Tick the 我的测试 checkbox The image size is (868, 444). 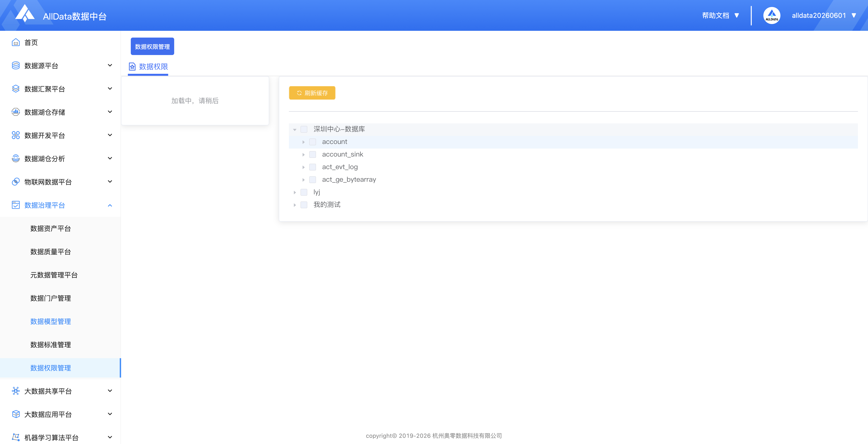(x=304, y=205)
